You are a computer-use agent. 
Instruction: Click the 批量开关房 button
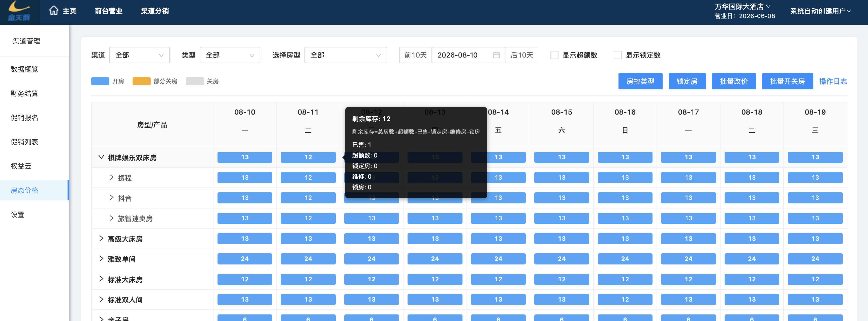click(787, 81)
